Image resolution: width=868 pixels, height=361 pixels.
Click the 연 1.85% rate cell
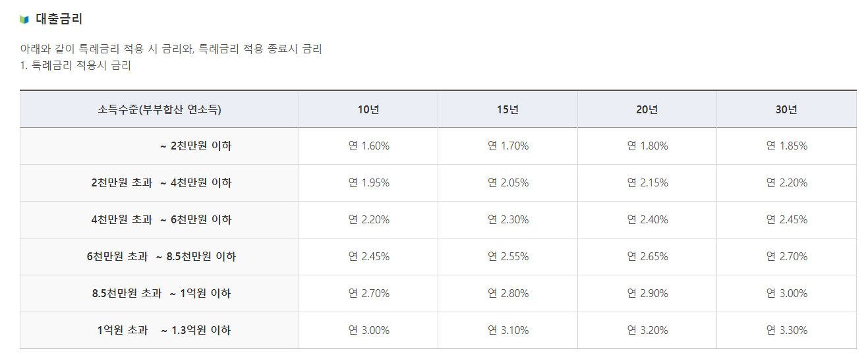(x=786, y=146)
